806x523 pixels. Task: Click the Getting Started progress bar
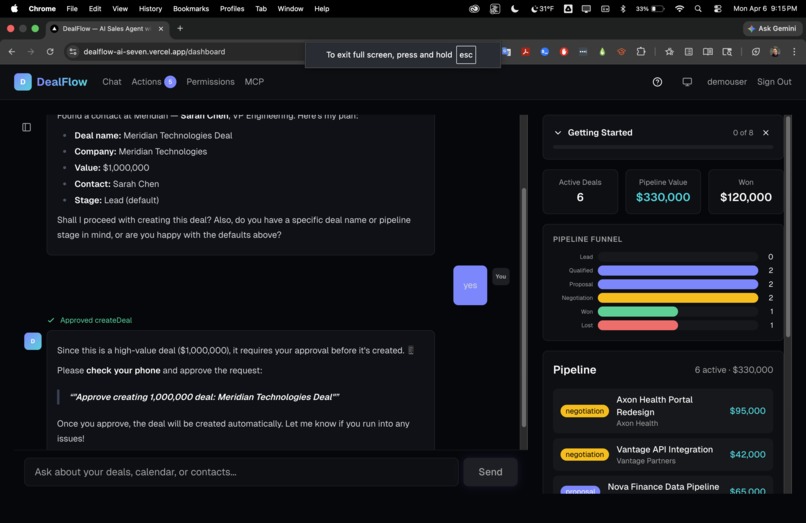point(663,147)
